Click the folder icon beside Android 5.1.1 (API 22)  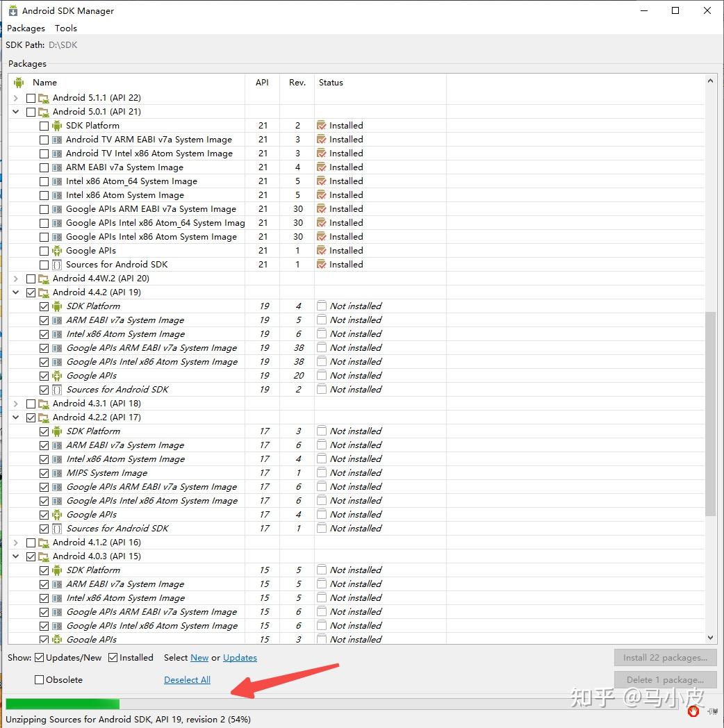pos(44,98)
